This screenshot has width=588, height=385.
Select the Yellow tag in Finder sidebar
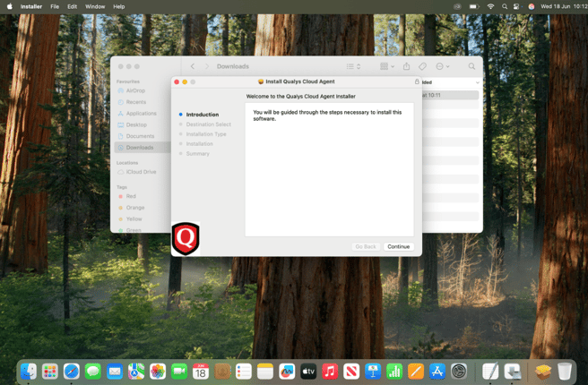pos(134,218)
